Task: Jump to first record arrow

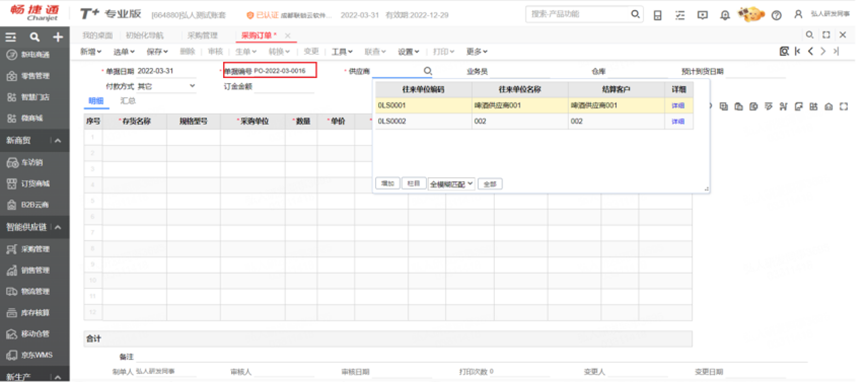Action: coord(798,51)
